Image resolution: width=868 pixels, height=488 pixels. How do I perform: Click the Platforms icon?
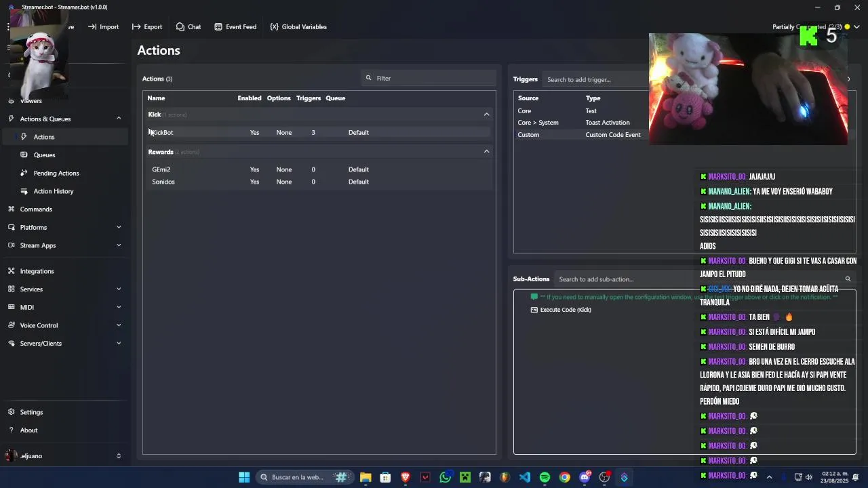(12, 228)
